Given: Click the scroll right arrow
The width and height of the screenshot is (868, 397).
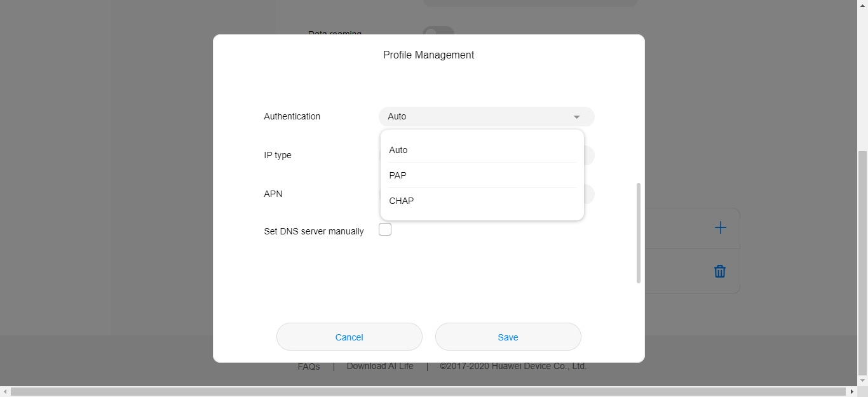Looking at the screenshot, I should click(852, 392).
